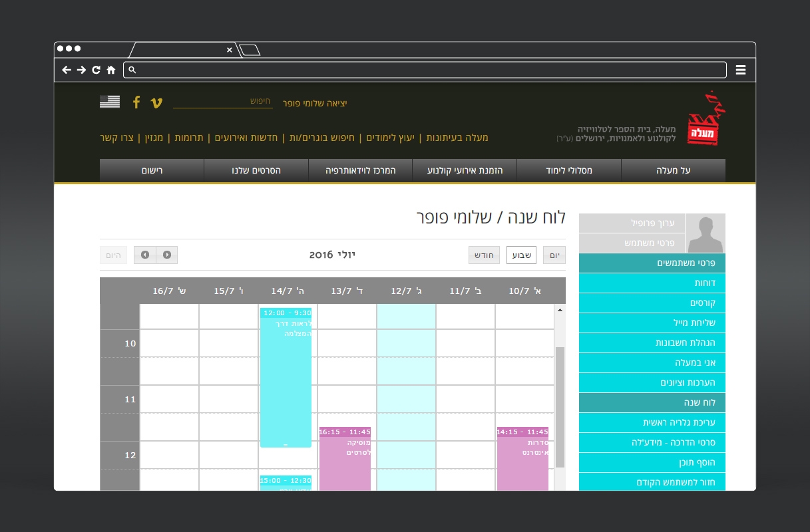Open the Vimeo icon link
Viewport: 810px width, 532px height.
click(x=156, y=102)
